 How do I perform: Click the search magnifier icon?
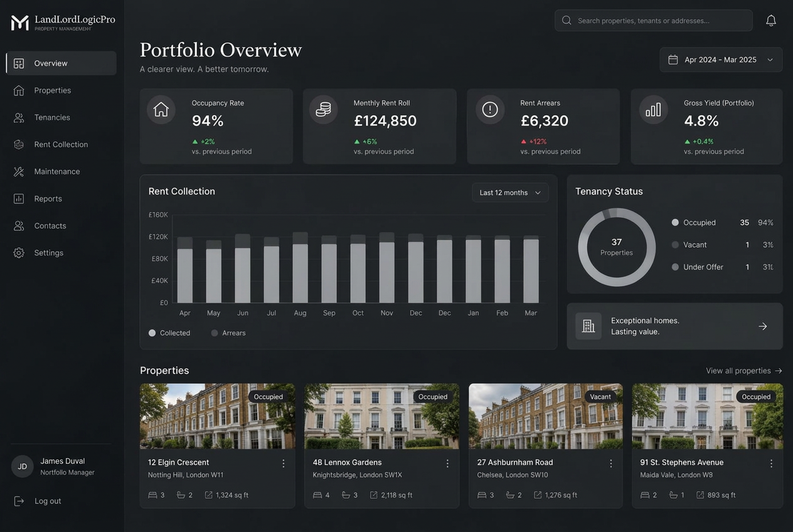(x=567, y=21)
